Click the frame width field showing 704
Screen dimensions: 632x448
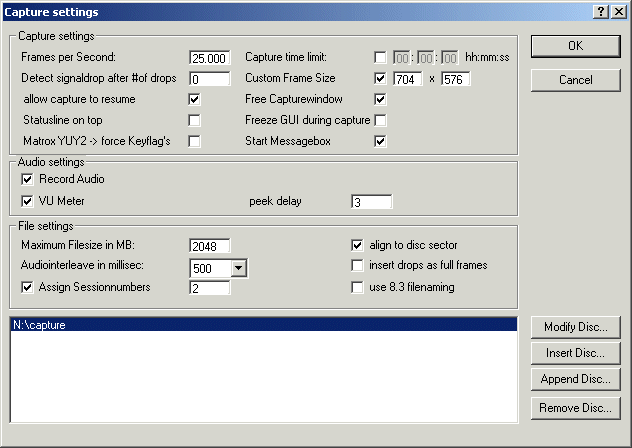coord(408,79)
